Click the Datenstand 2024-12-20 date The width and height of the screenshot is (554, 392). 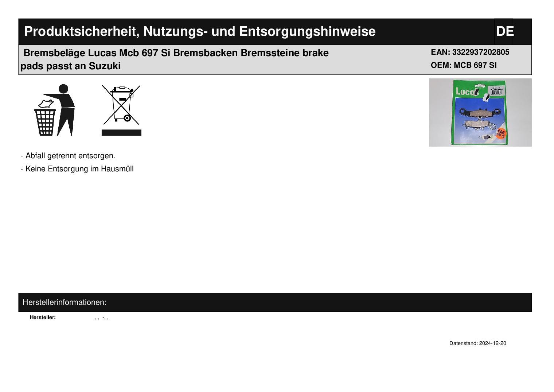pyautogui.click(x=477, y=343)
